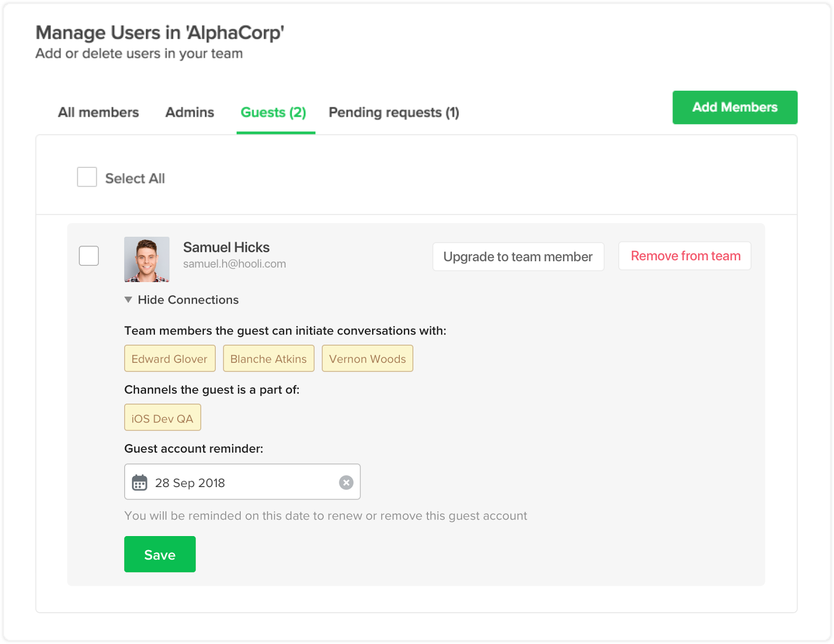
Task: Select the iOS Dev QA channel tag
Action: [163, 418]
